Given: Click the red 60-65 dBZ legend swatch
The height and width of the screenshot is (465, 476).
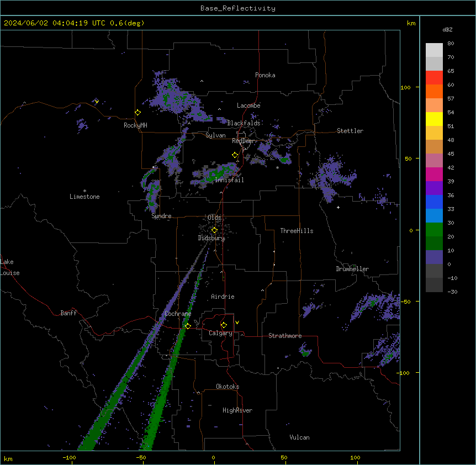Looking at the screenshot, I should (434, 78).
